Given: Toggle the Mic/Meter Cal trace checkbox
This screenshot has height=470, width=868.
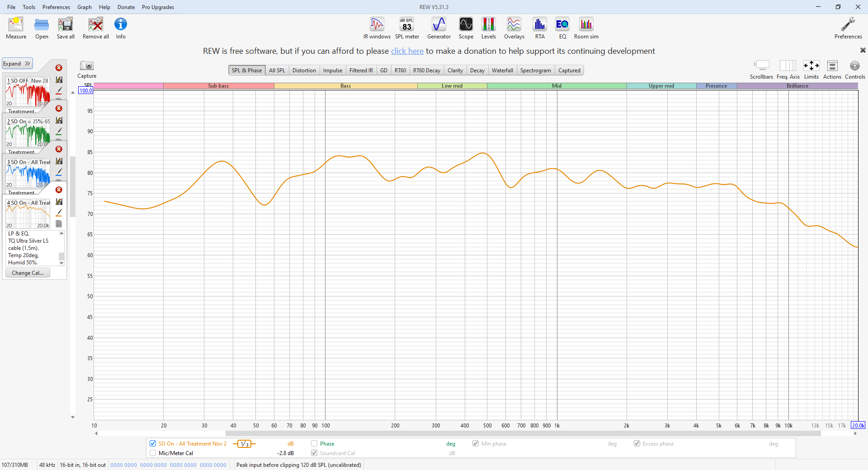Looking at the screenshot, I should click(x=153, y=453).
